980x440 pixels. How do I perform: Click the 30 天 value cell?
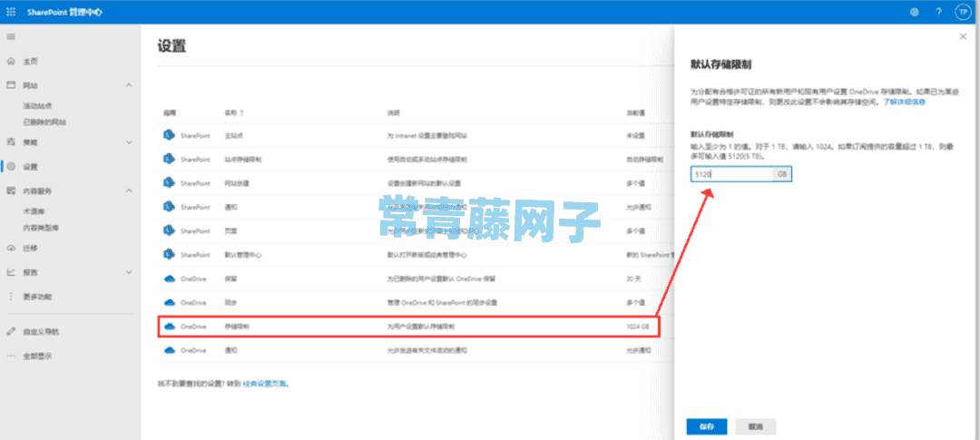click(x=634, y=279)
